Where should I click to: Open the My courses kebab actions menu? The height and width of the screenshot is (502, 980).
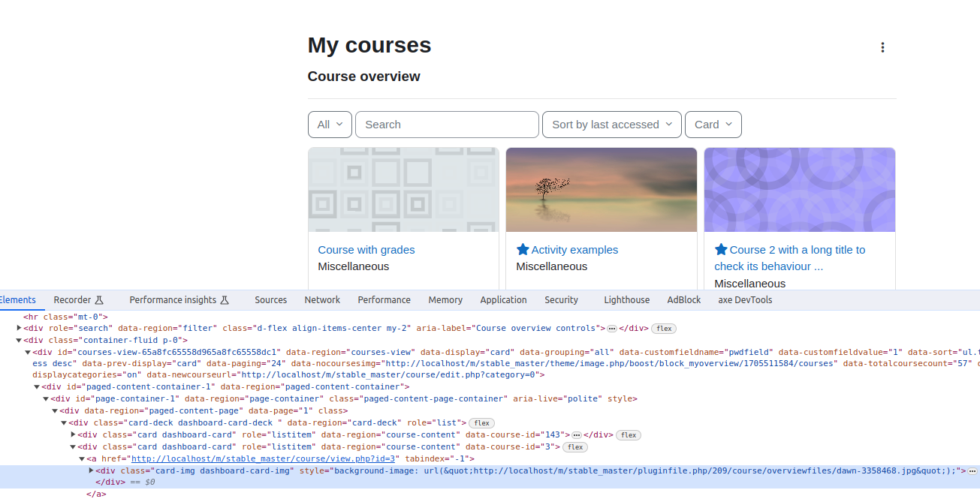point(882,47)
